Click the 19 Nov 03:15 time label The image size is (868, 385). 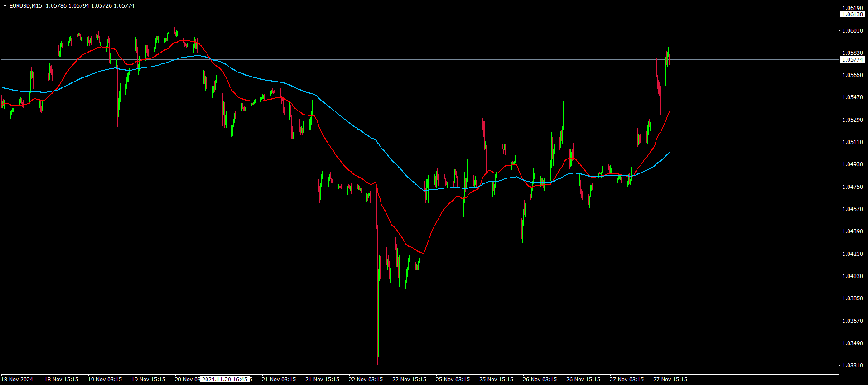click(105, 380)
